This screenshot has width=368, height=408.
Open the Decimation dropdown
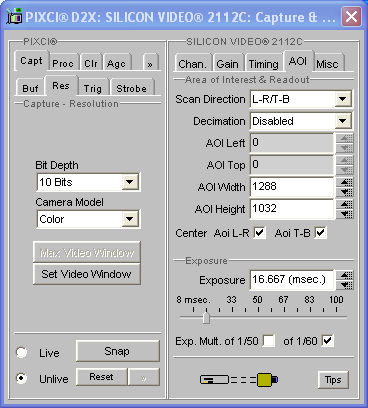tap(343, 121)
